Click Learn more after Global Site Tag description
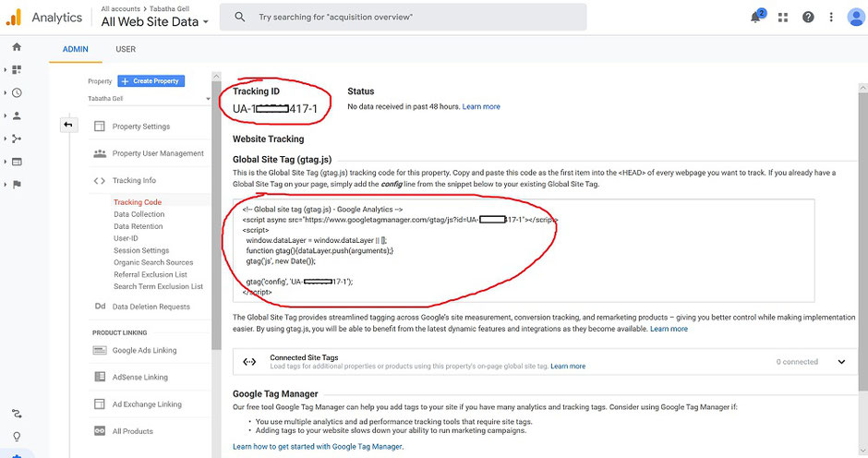This screenshot has width=868, height=458. pos(669,329)
